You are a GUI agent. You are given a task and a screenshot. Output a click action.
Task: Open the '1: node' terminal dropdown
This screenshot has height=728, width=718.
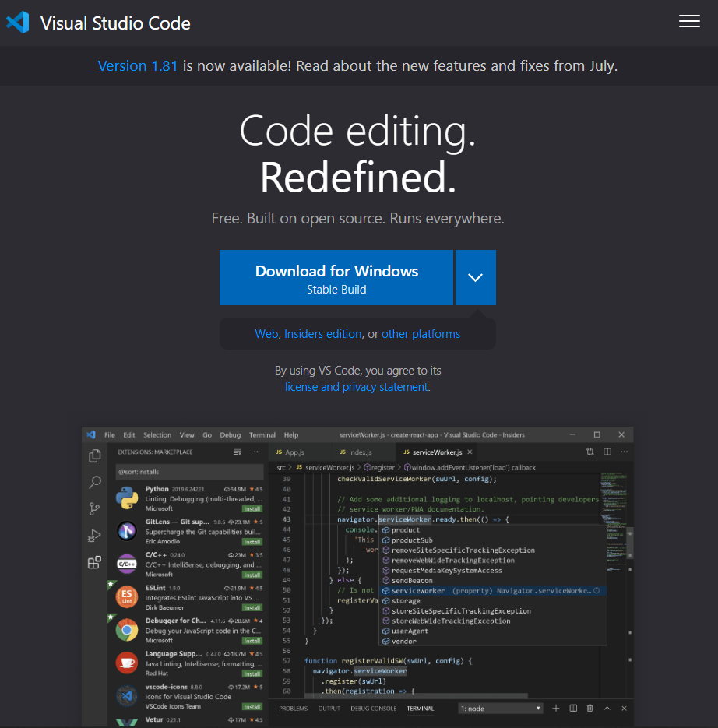tap(501, 709)
